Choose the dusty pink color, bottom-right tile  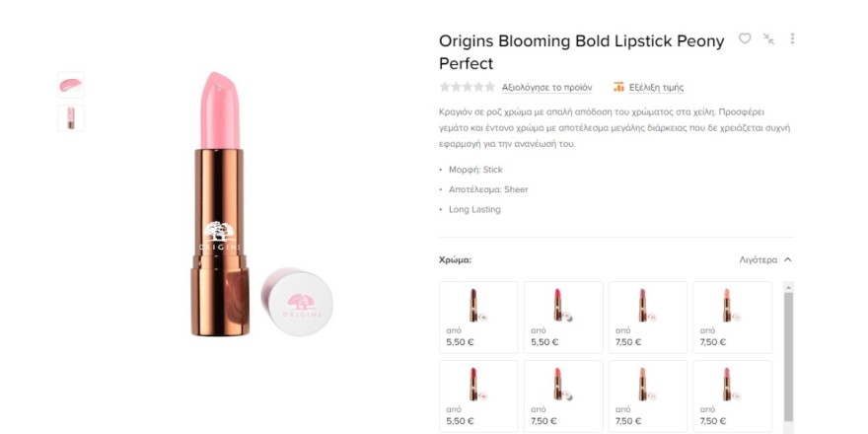point(732,396)
